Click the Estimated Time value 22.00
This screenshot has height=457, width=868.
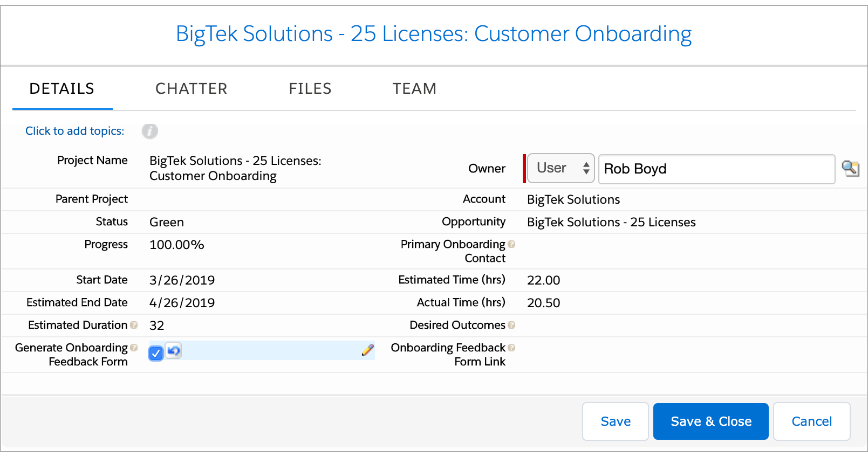point(544,280)
